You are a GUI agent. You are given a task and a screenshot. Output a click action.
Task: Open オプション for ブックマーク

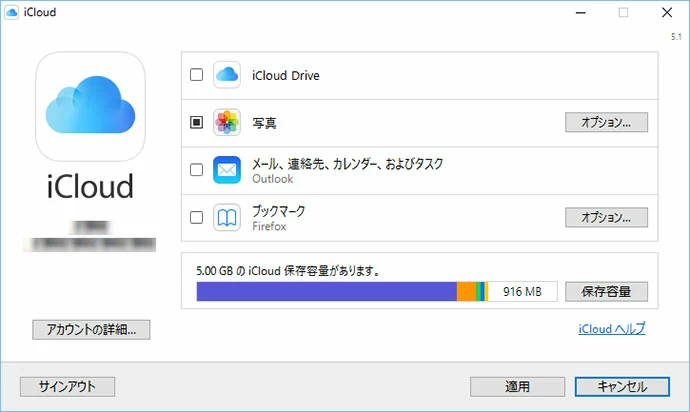tap(606, 217)
